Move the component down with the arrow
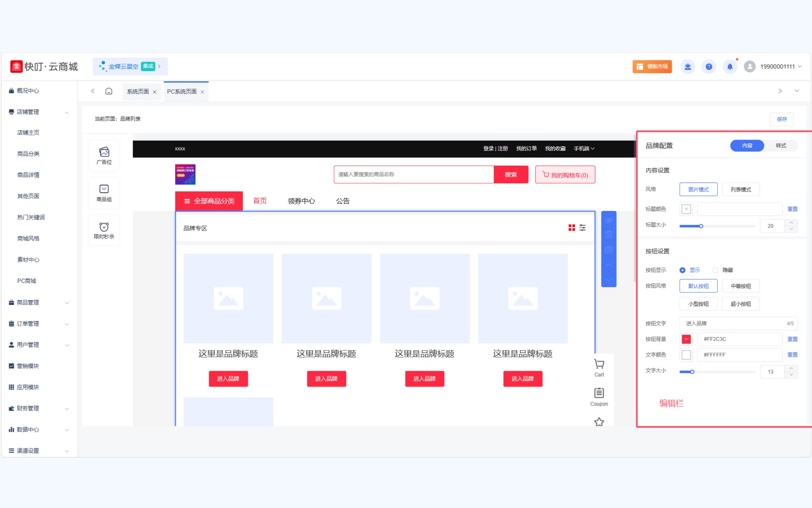This screenshot has height=508, width=812. [609, 280]
